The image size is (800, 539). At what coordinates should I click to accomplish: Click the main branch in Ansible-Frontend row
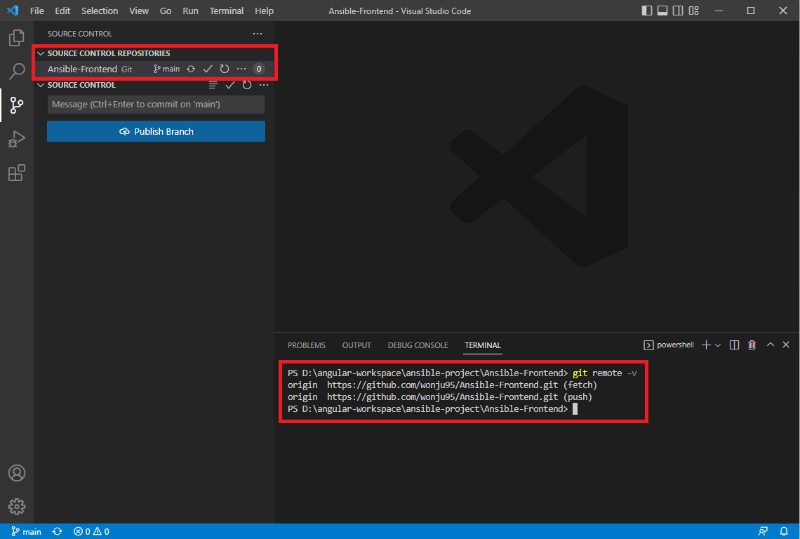click(x=166, y=69)
